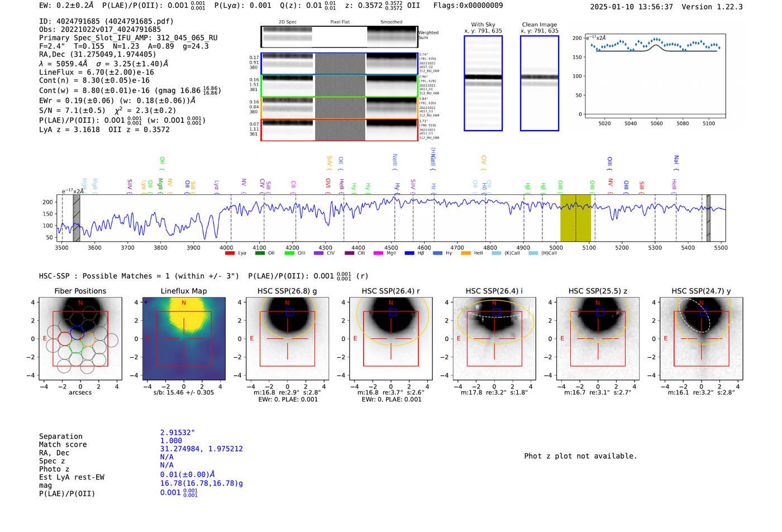This screenshot has height=532, width=782.
Task: Click the Separation value 2.91532"
Action: point(178,433)
